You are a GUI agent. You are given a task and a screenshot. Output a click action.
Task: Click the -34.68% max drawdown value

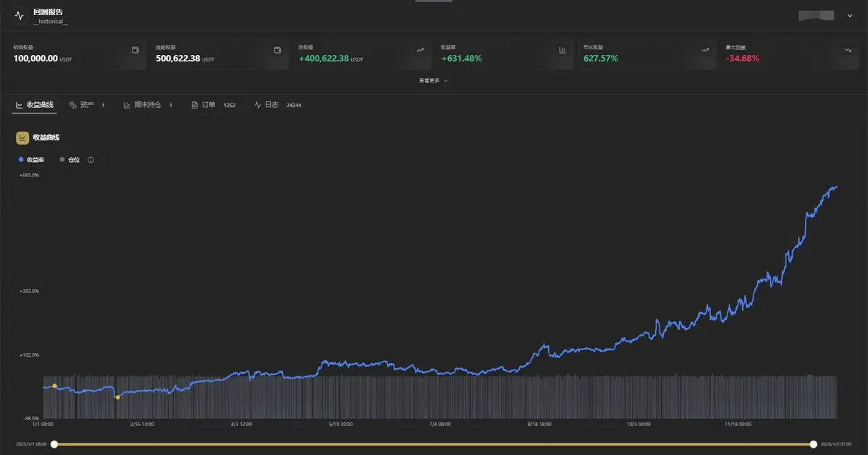pyautogui.click(x=742, y=59)
